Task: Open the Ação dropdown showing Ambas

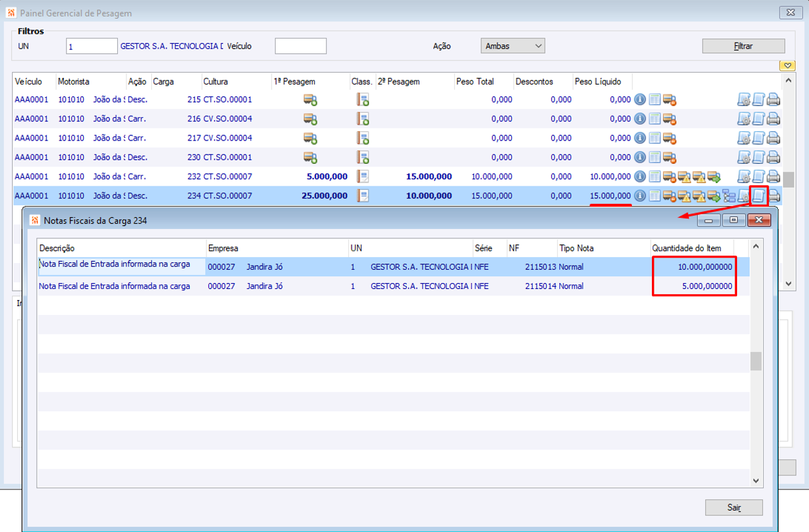Action: tap(513, 46)
